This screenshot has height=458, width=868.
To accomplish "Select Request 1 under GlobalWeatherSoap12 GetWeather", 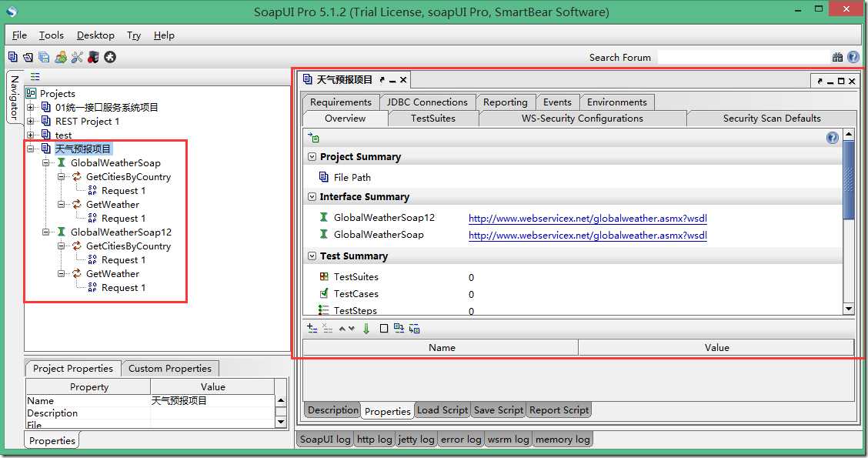I will 123,287.
